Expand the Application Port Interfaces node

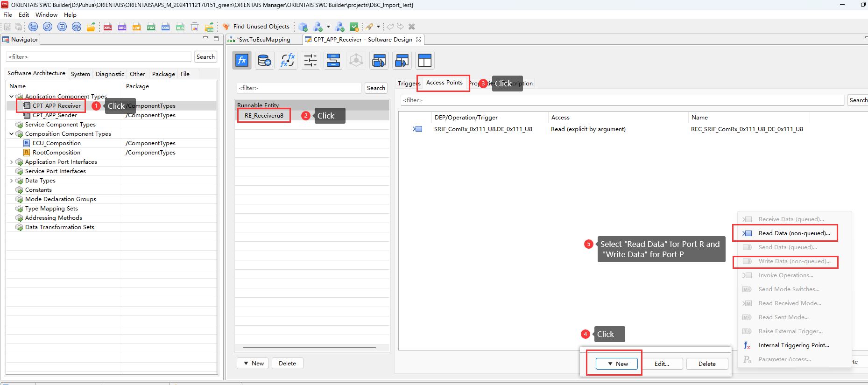(12, 162)
